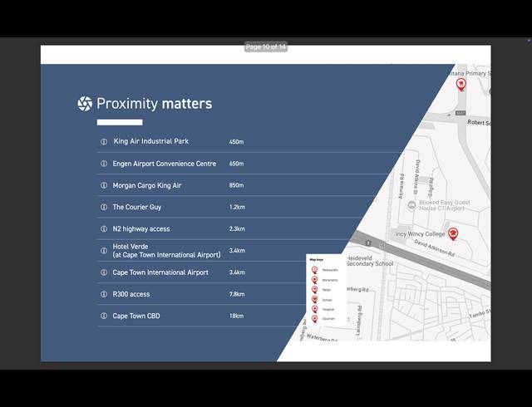This screenshot has height=407, width=532.
Task: Click the Asmara Rd street label
Action: coord(401,186)
